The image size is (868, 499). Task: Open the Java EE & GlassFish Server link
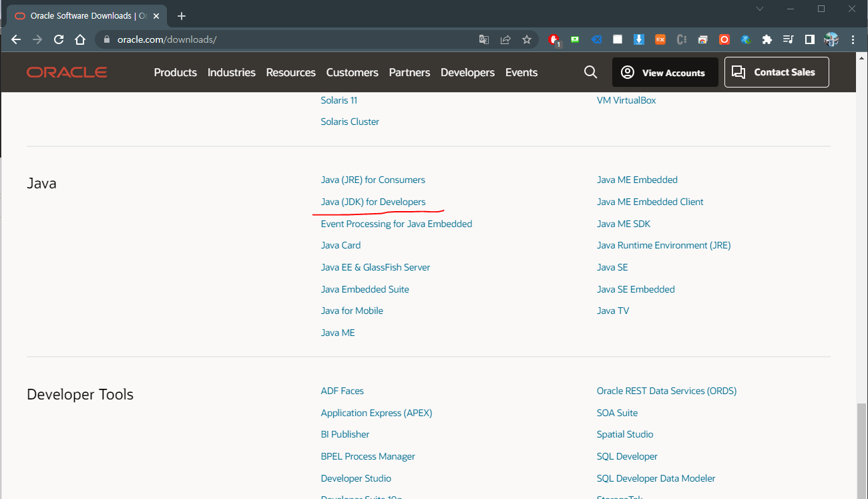point(375,267)
